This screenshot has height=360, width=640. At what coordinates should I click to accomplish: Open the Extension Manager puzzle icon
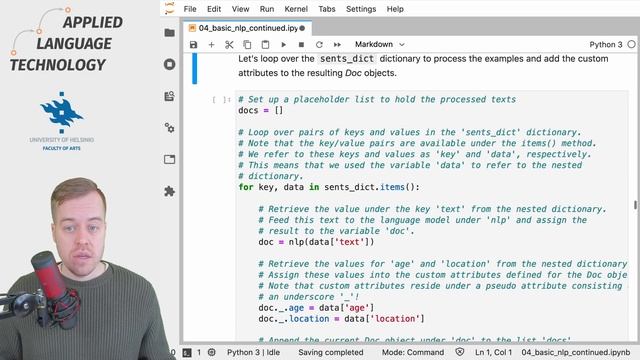click(169, 191)
